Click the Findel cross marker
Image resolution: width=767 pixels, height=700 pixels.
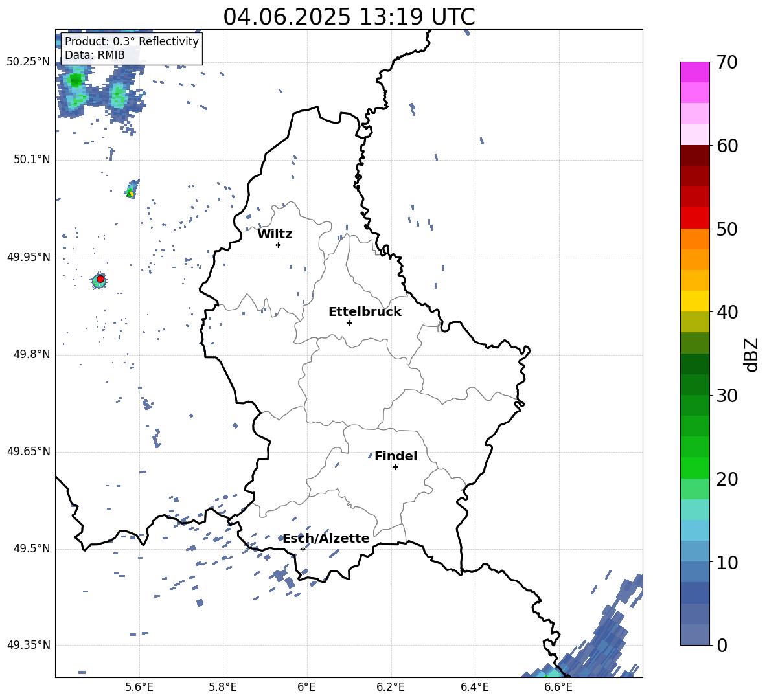395,468
